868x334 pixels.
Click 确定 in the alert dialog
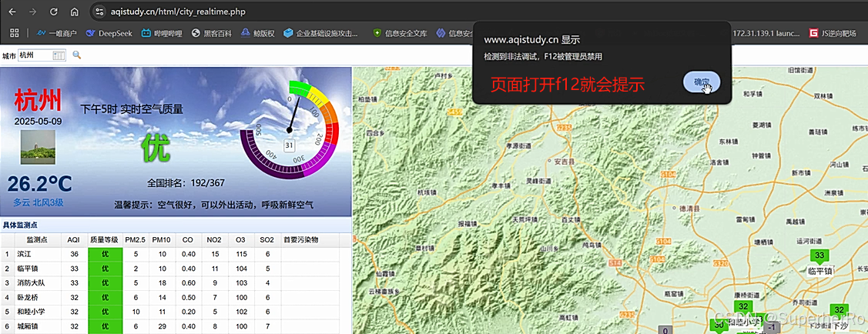pyautogui.click(x=702, y=82)
